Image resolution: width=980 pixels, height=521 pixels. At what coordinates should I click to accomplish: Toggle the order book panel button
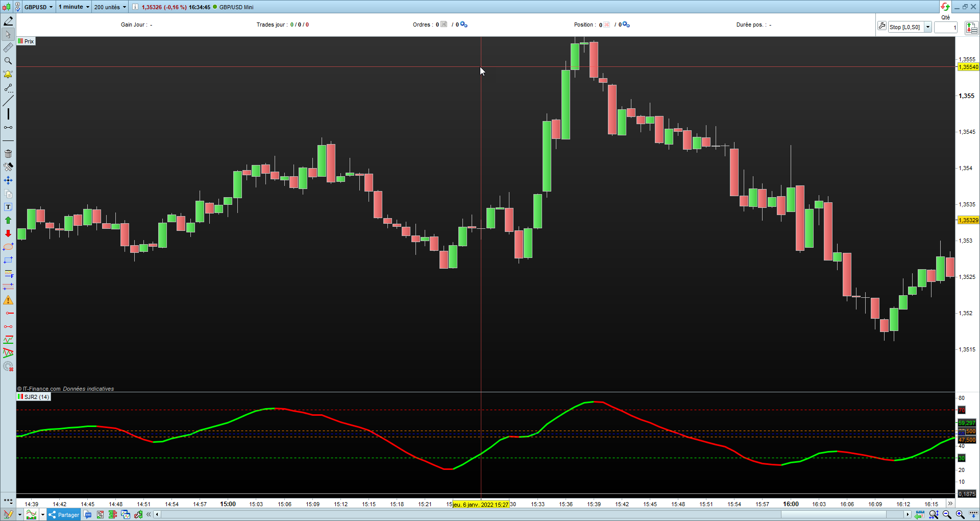(971, 28)
